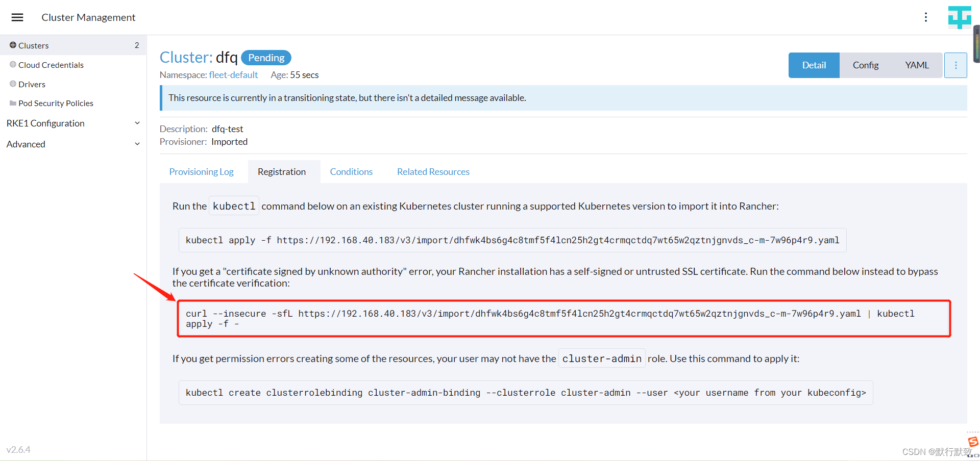Click the folder icon beside Pod Security Policies
The height and width of the screenshot is (461, 980).
pyautogui.click(x=13, y=103)
